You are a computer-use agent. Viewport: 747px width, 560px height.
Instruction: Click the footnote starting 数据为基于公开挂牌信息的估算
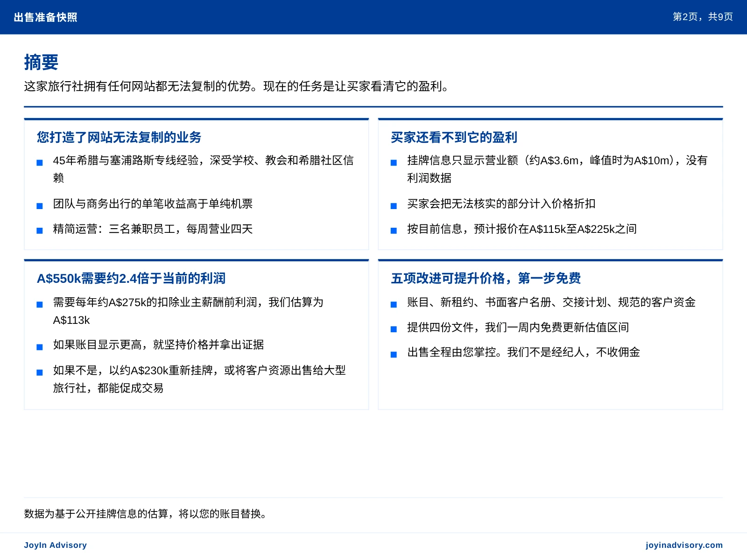(147, 514)
